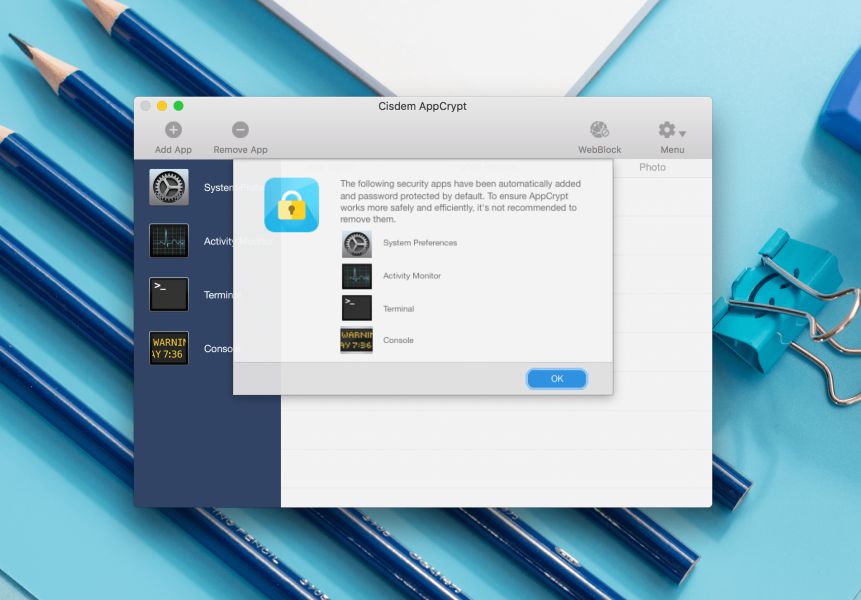Click Activity Monitor icon in dialog

(x=357, y=276)
